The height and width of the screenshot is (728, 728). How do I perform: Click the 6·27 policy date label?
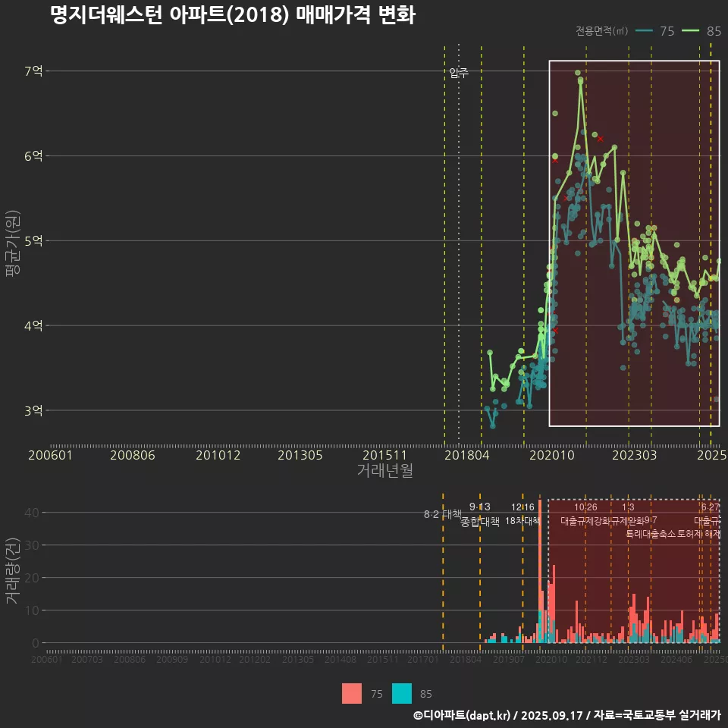pyautogui.click(x=710, y=507)
